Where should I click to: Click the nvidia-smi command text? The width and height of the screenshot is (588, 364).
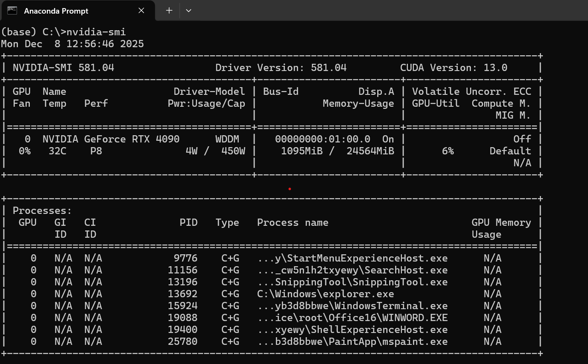coord(96,32)
